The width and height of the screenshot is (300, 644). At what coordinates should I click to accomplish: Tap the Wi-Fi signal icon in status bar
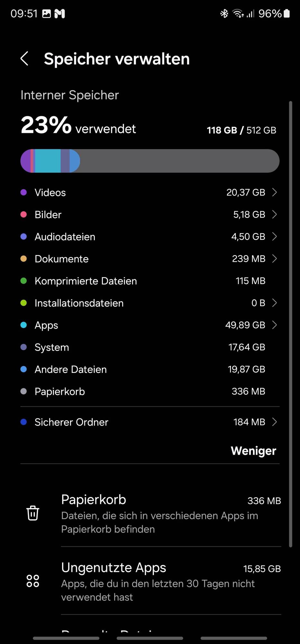click(238, 14)
